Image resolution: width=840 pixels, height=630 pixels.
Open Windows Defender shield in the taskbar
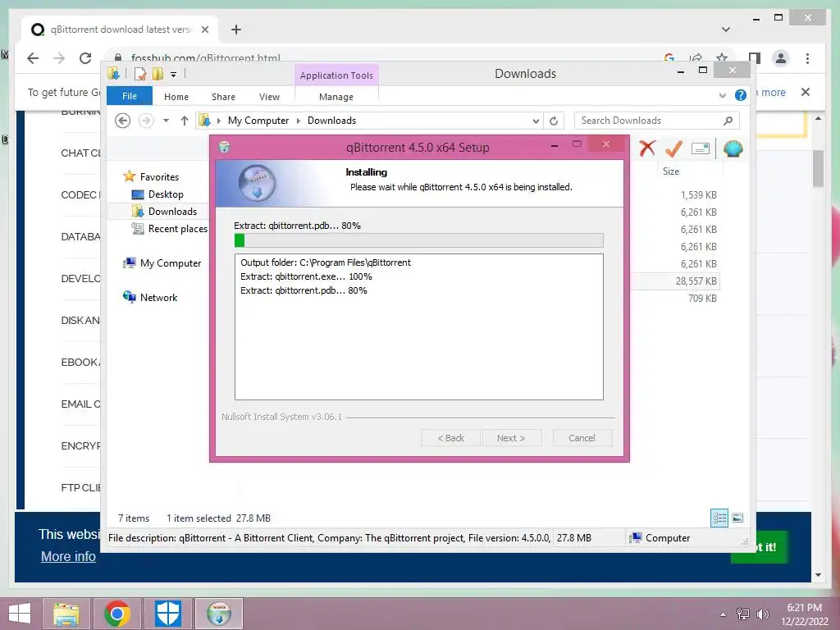point(167,614)
